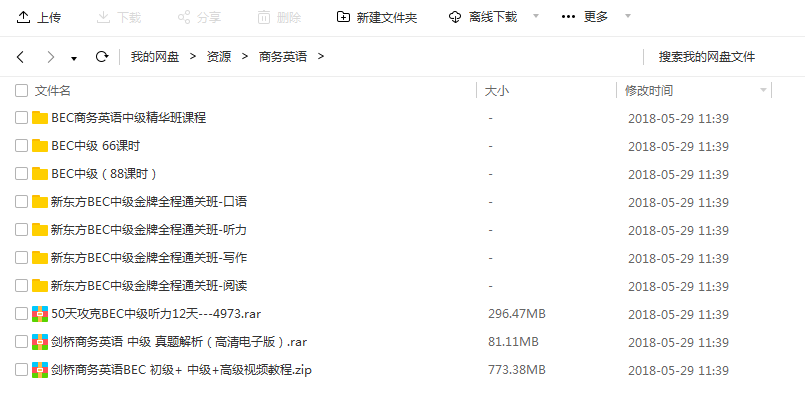Refresh the current folder listing
This screenshot has height=416, width=805.
(x=102, y=56)
